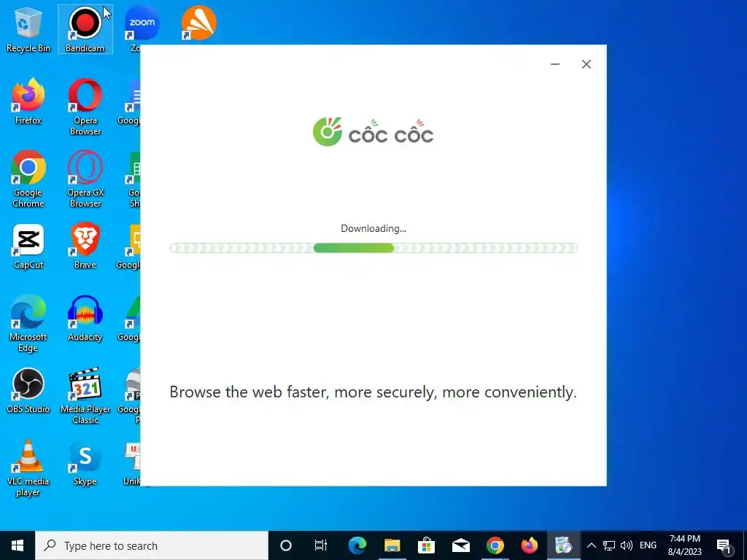
Task: Open the taskbar clock showing 7:44 PM
Action: (684, 545)
